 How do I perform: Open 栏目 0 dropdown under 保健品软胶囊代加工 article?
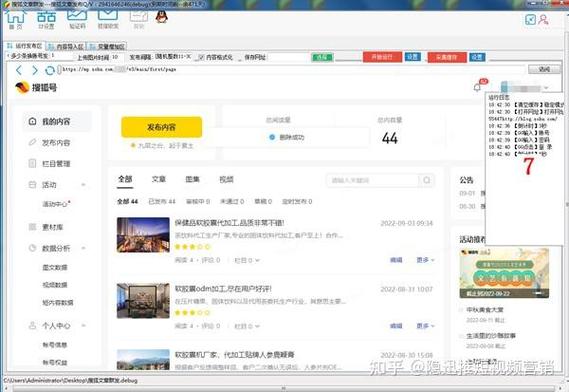tap(247, 260)
